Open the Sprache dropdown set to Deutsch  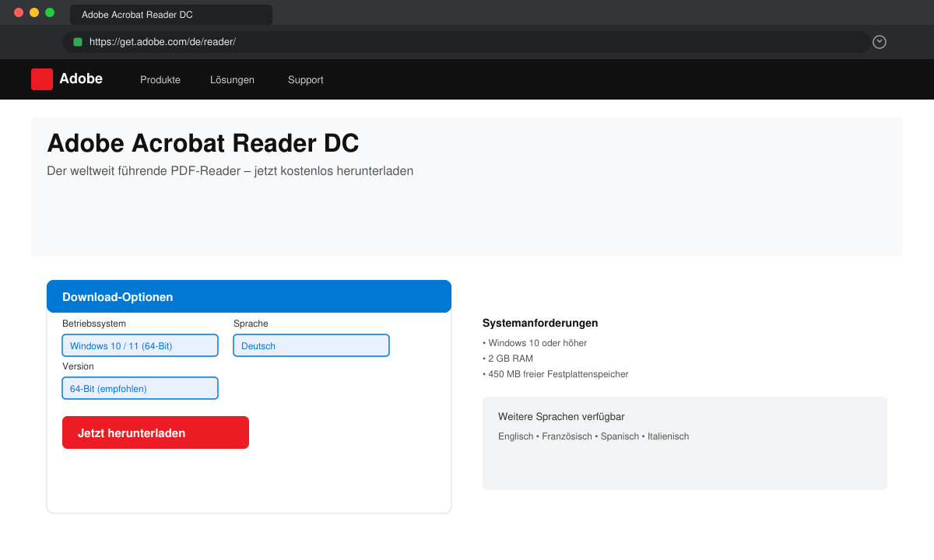coord(311,345)
